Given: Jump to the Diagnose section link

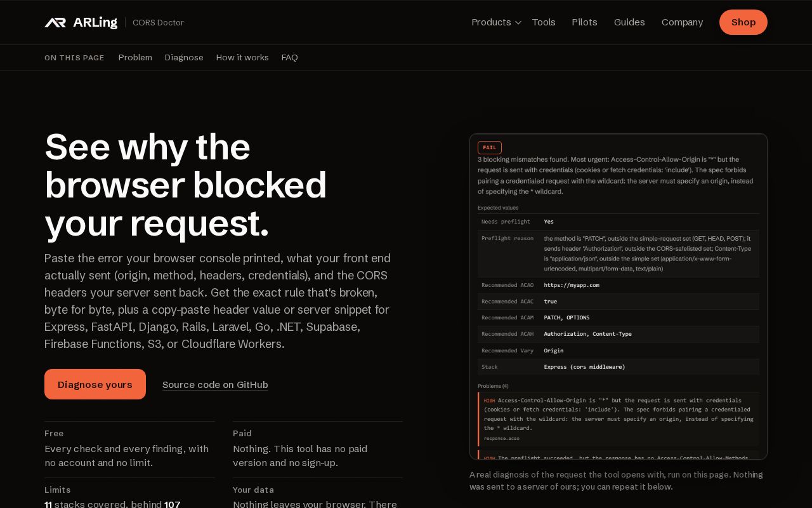Looking at the screenshot, I should [x=184, y=58].
